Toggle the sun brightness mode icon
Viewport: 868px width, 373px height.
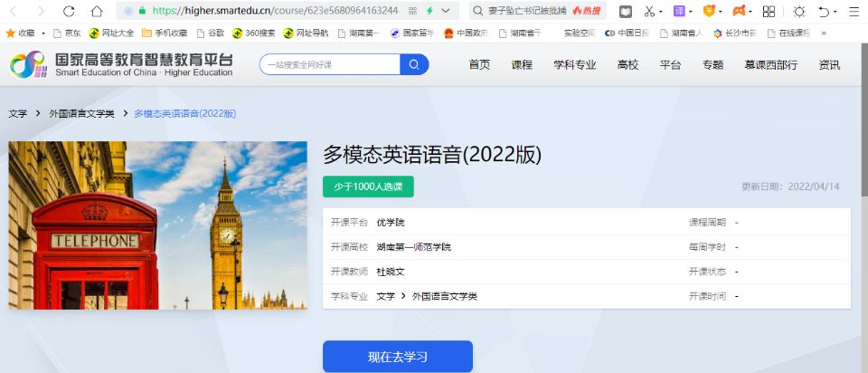tap(798, 11)
